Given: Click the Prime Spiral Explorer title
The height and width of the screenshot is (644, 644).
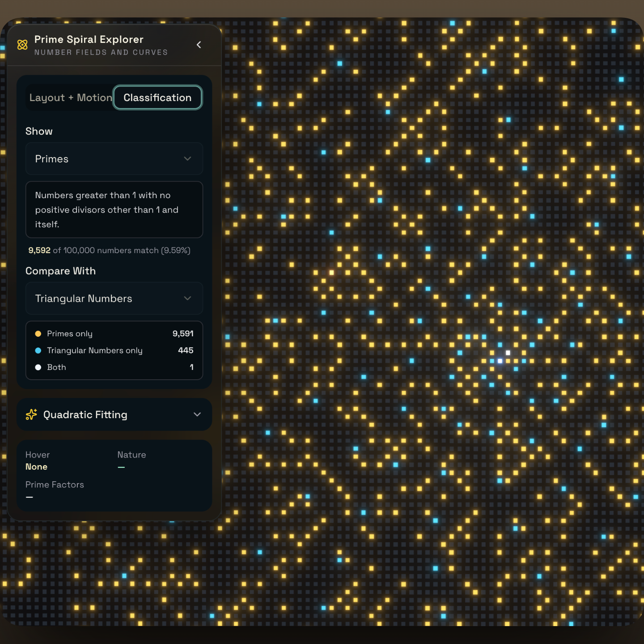Looking at the screenshot, I should point(89,39).
